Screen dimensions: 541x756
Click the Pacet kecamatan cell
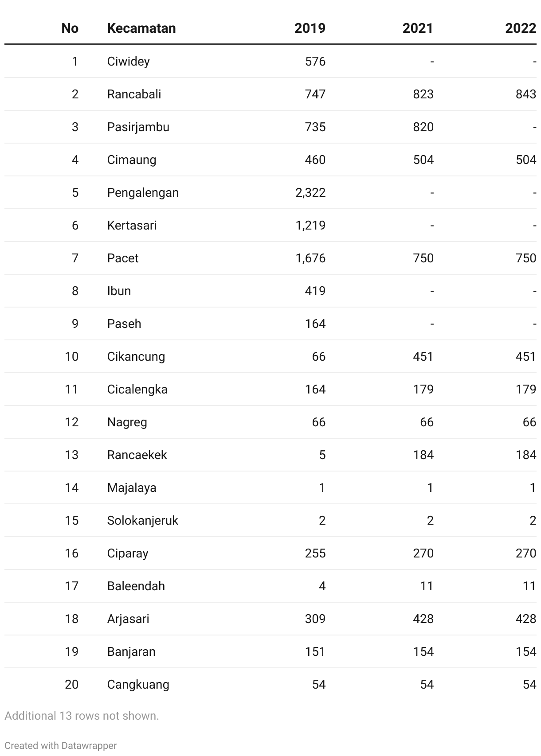[x=123, y=258]
